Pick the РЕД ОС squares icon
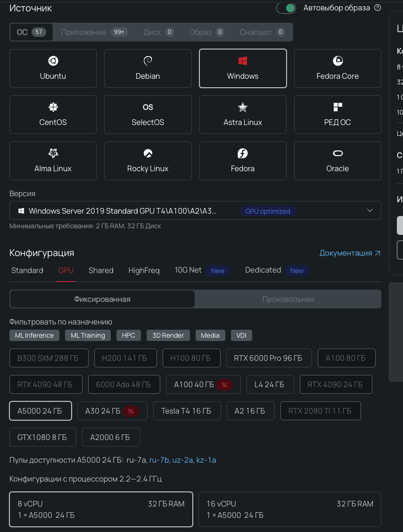Screen dimensions: 403x532 (337, 107)
